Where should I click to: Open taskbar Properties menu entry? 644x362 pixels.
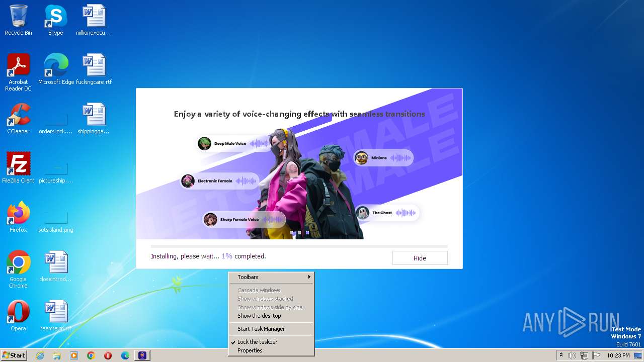(271, 350)
